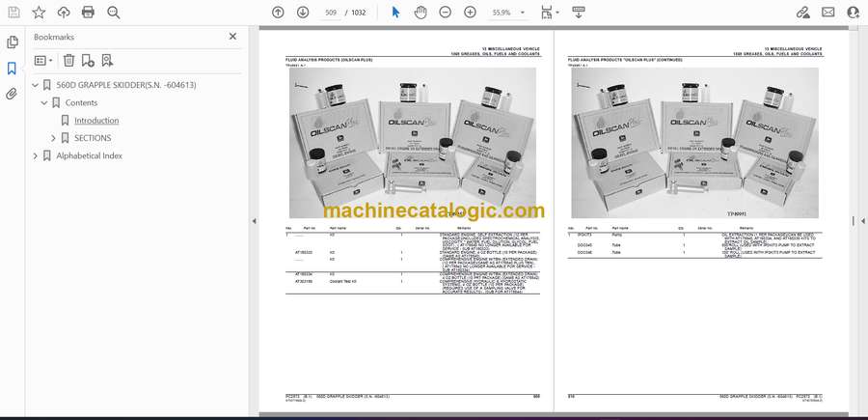Bookmark this file with the star icon
The height and width of the screenshot is (420, 868).
(x=39, y=13)
